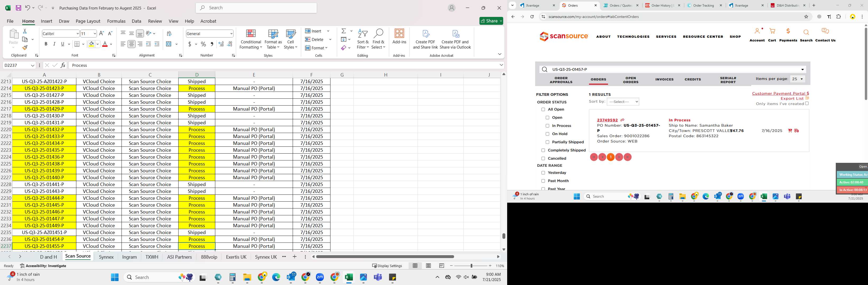Check the Cancelled filter
Viewport: 868px width, 285px height.
[543, 159]
